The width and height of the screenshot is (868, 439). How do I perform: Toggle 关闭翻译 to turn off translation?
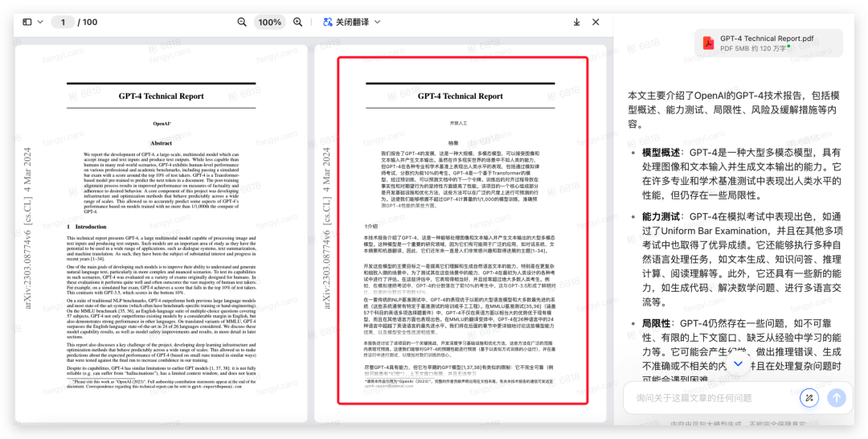(x=352, y=22)
